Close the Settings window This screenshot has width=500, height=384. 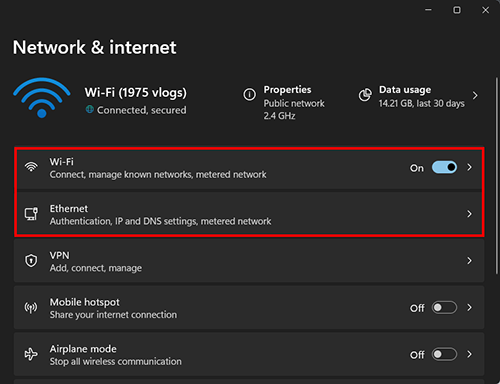[485, 10]
